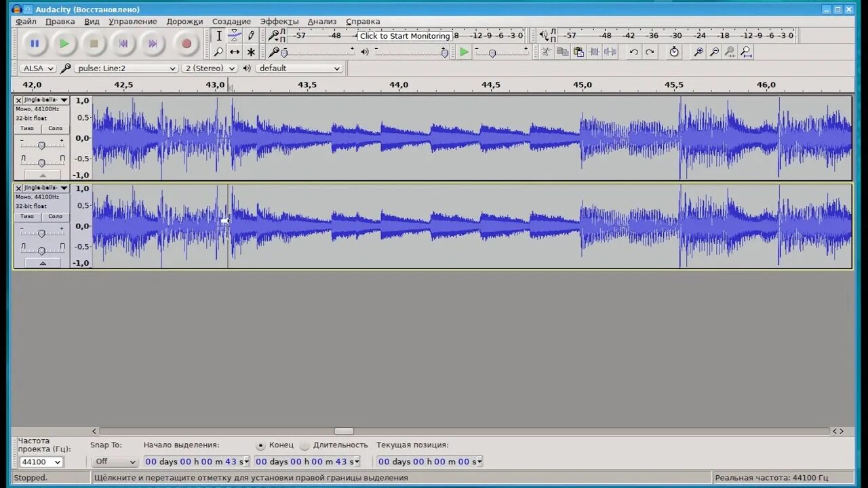The image size is (868, 488).
Task: Click the Copy toolbar icon
Action: (x=562, y=52)
